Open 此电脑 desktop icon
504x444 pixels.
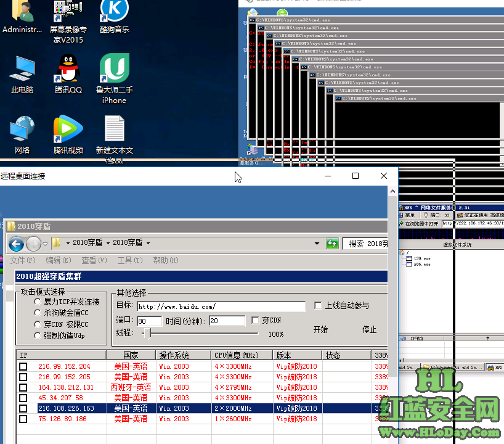22,75
